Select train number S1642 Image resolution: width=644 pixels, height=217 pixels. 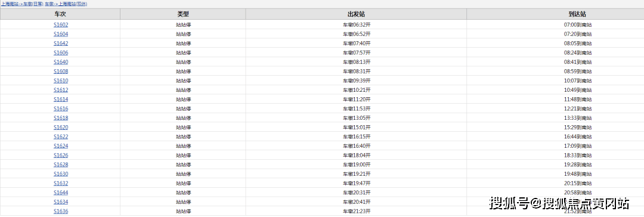point(61,43)
